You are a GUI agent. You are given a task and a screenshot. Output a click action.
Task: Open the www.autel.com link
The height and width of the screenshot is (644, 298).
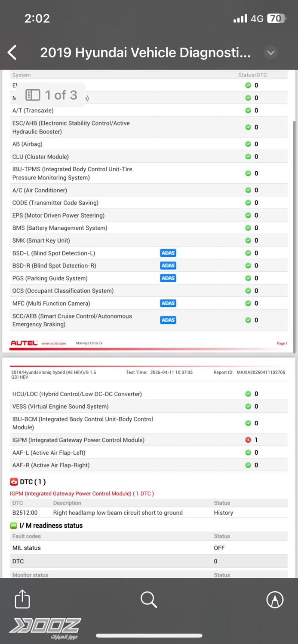point(54,343)
